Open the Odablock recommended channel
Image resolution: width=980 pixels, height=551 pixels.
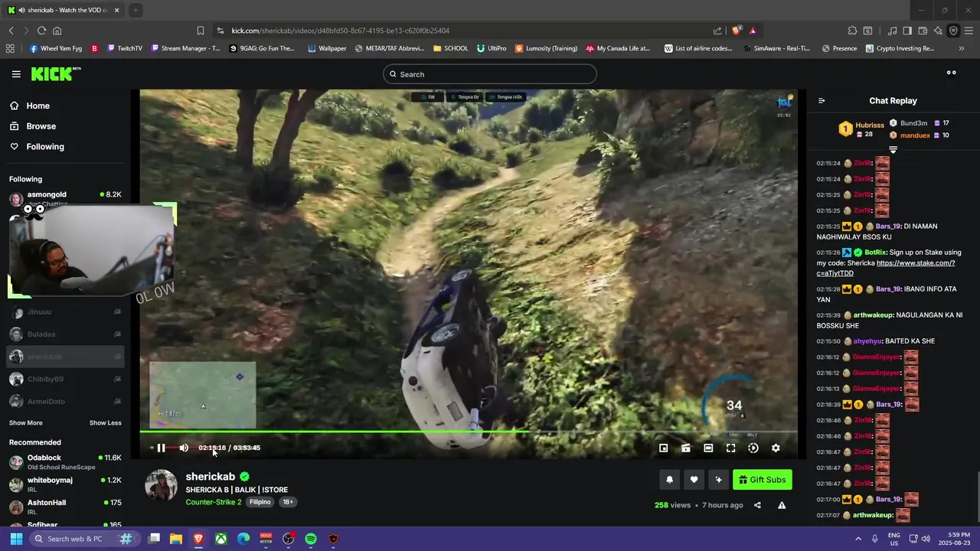click(x=65, y=462)
